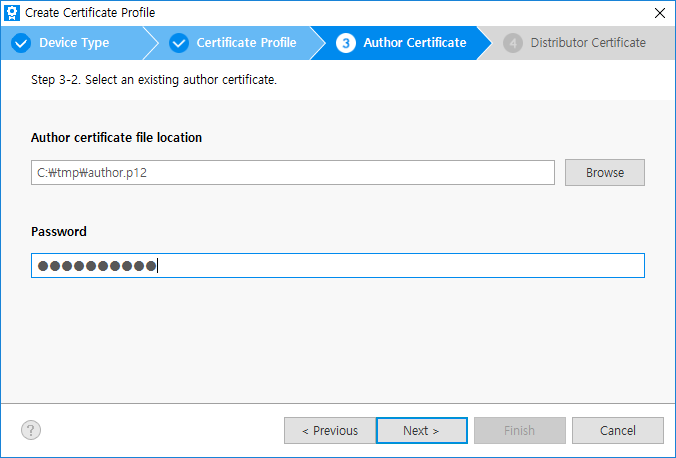
Task: Click the help question mark icon
Action: tap(31, 430)
